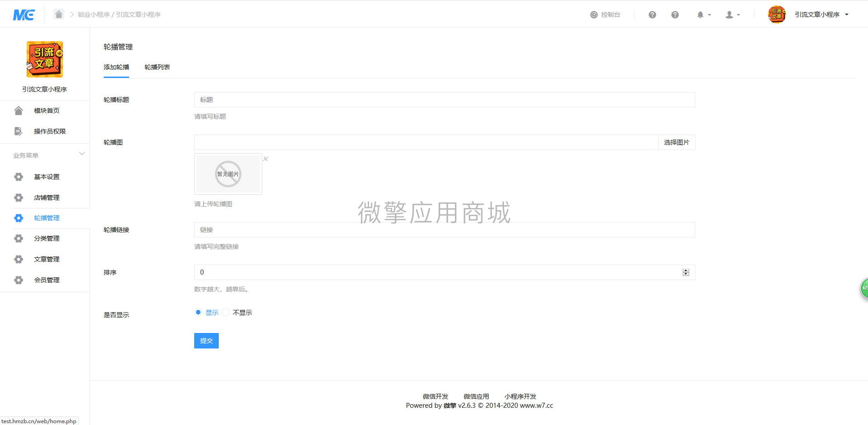The image size is (868, 425).
Task: Click 锁业小程序 in the breadcrumb
Action: pyautogui.click(x=94, y=14)
